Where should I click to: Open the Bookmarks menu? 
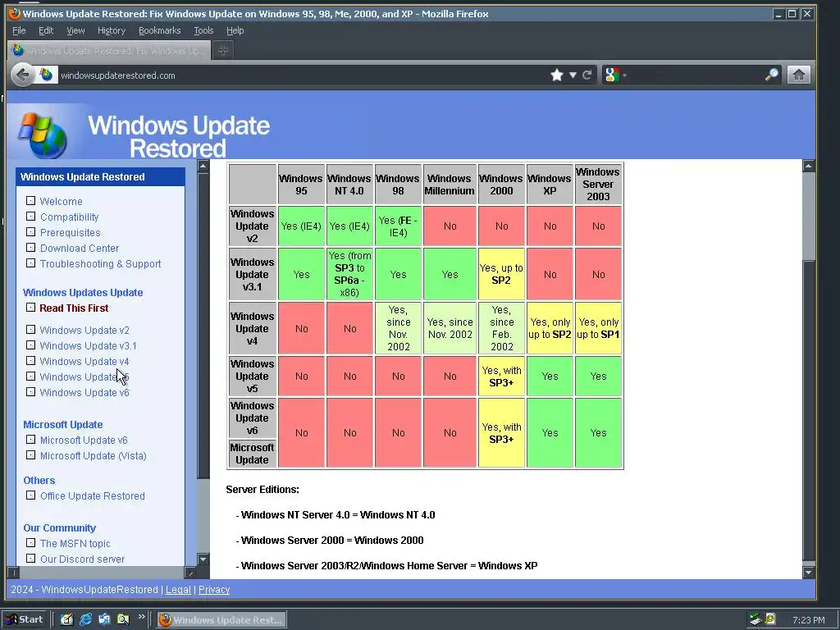coord(160,30)
